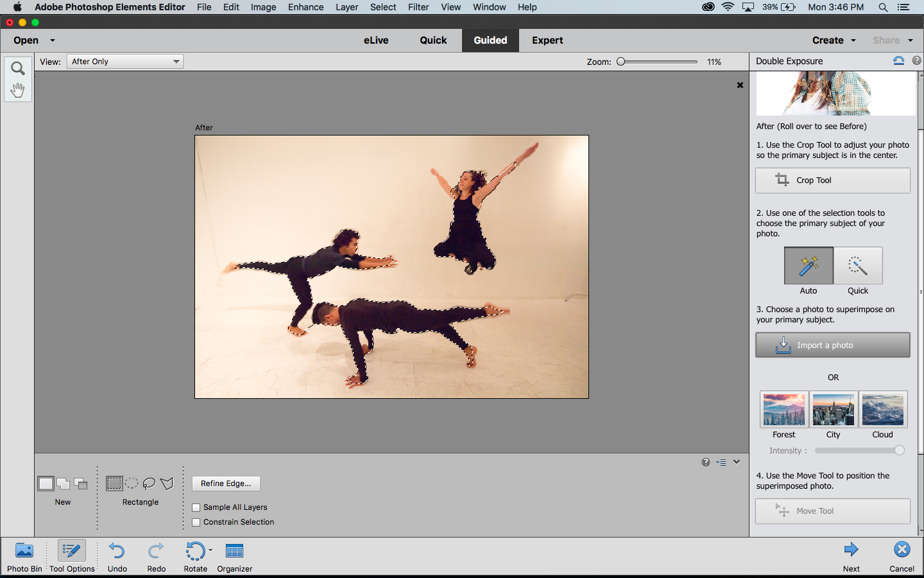Toggle the Tool Options panel
924x578 pixels.
tap(72, 551)
